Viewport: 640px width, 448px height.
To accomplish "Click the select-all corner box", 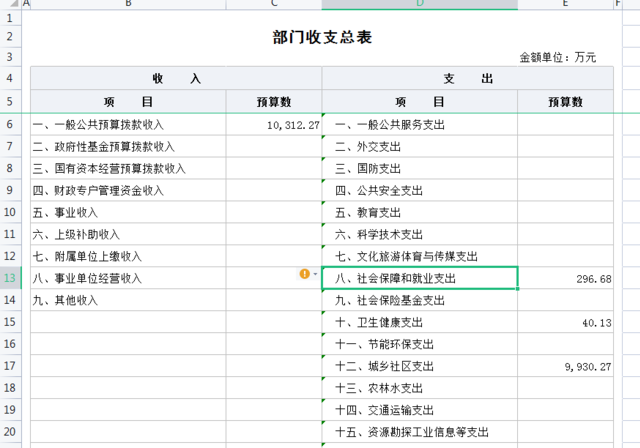I will 10,4.
